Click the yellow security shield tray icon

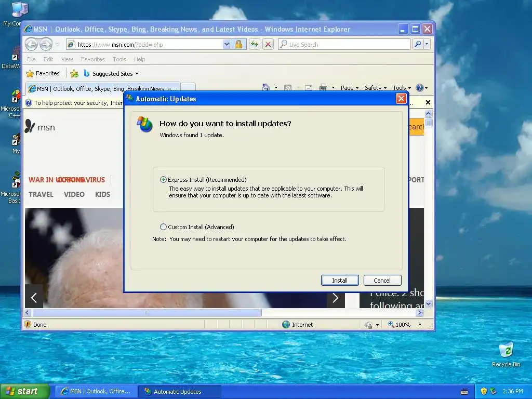[x=484, y=391]
